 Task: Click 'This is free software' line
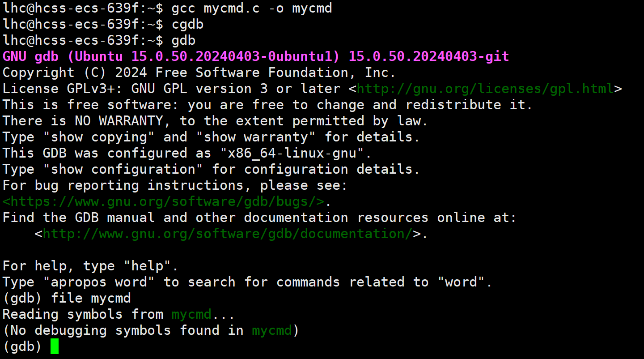tap(268, 105)
